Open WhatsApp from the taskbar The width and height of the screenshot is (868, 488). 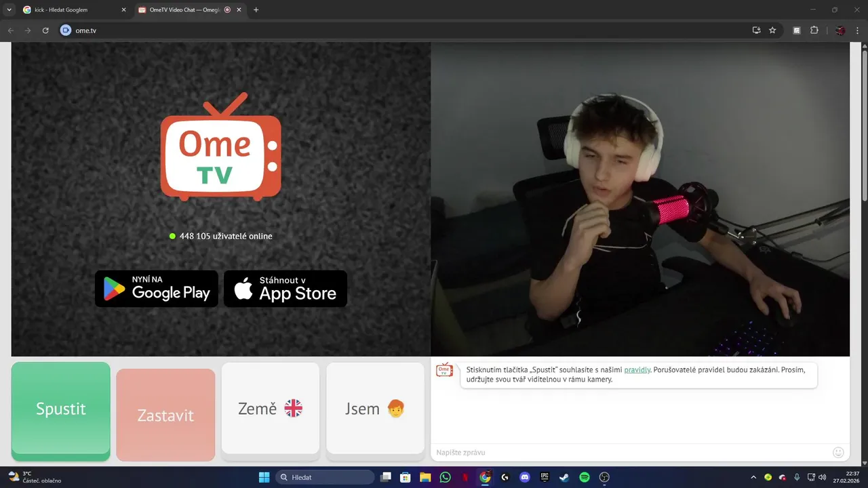click(x=445, y=477)
